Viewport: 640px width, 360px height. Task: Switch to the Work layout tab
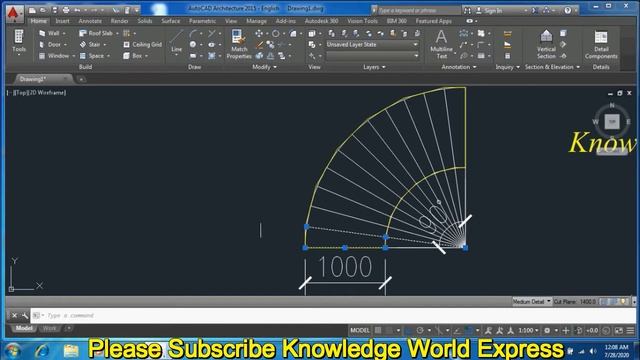[x=49, y=328]
